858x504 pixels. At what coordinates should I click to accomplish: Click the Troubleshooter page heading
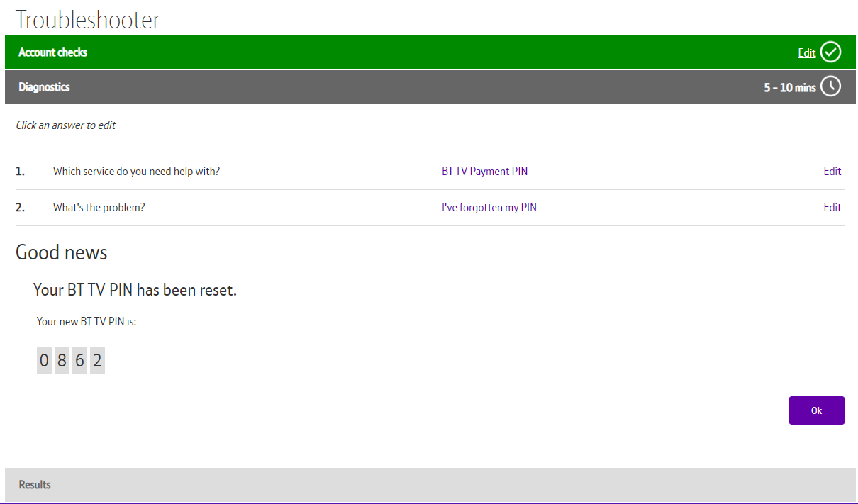click(88, 20)
